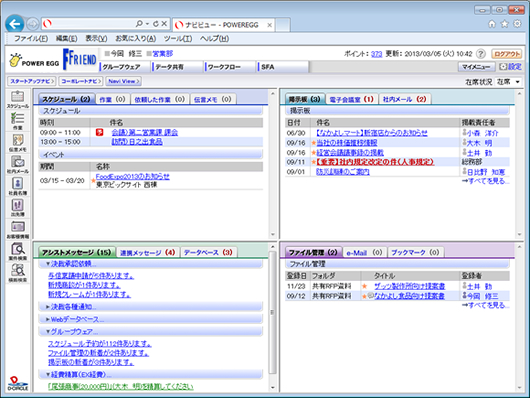
Task: Switch to the 依頼した作業 (0) tab
Action: coord(160,99)
